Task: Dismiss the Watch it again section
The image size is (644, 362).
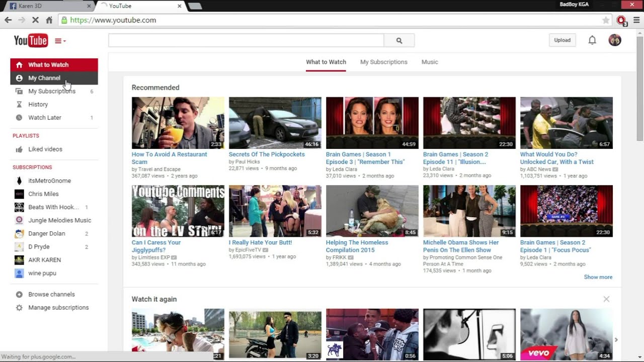Action: click(606, 299)
